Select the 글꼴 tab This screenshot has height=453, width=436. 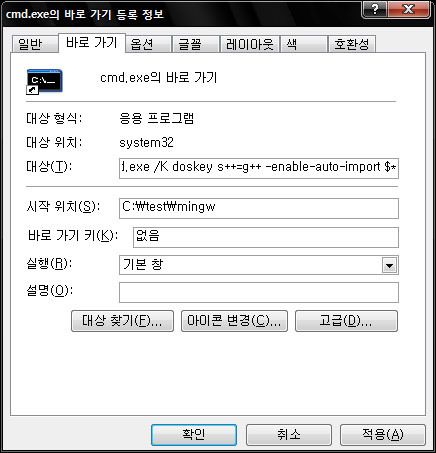pos(195,44)
